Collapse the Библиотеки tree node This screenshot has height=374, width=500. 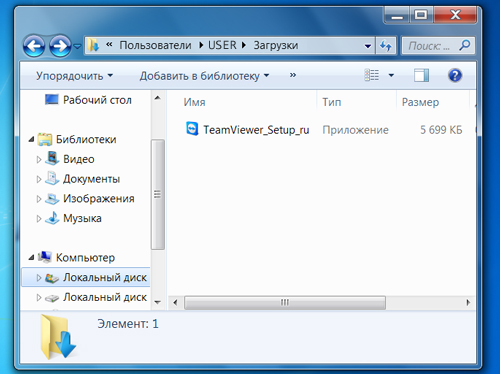[31, 139]
